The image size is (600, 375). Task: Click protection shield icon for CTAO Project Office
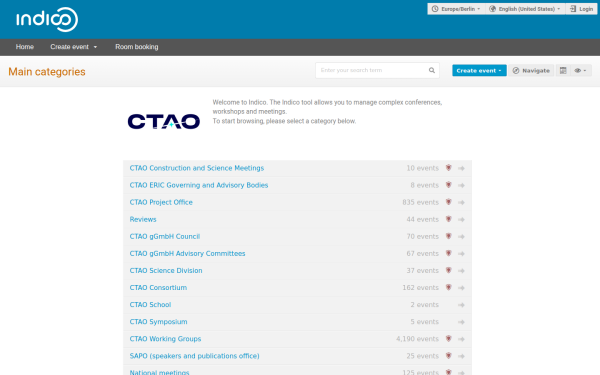449,202
